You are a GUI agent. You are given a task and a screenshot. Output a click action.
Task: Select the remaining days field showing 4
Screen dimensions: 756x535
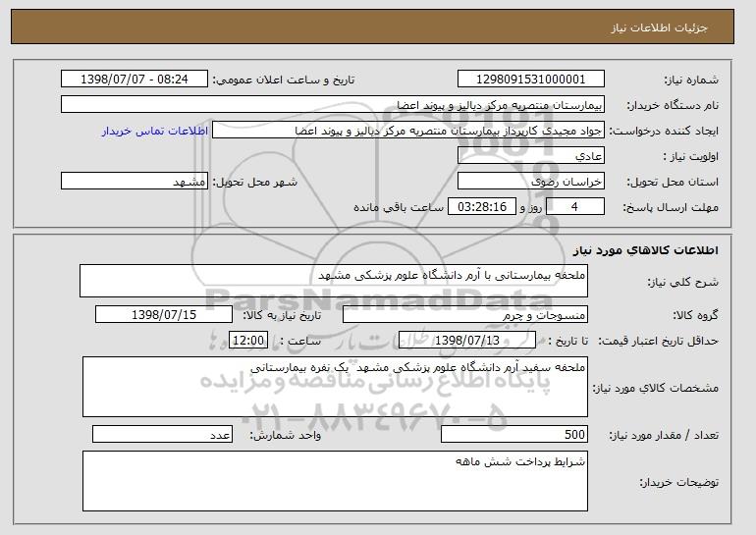click(x=574, y=207)
